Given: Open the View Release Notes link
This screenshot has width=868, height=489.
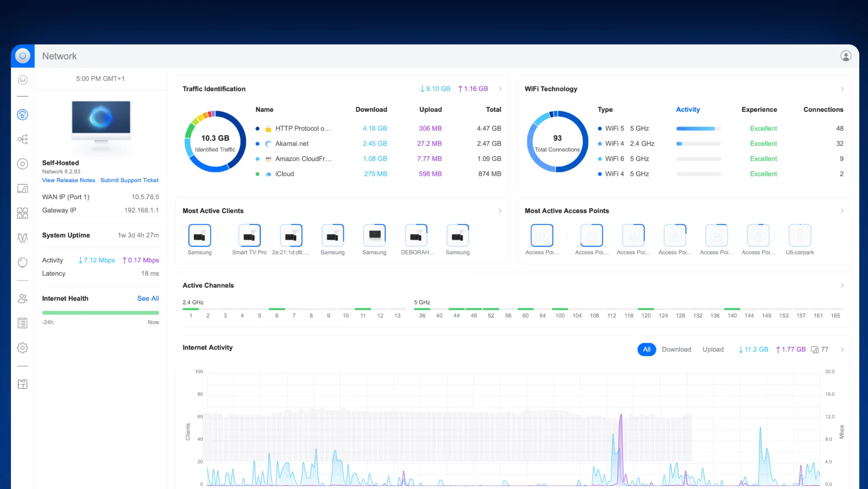Looking at the screenshot, I should tap(68, 180).
